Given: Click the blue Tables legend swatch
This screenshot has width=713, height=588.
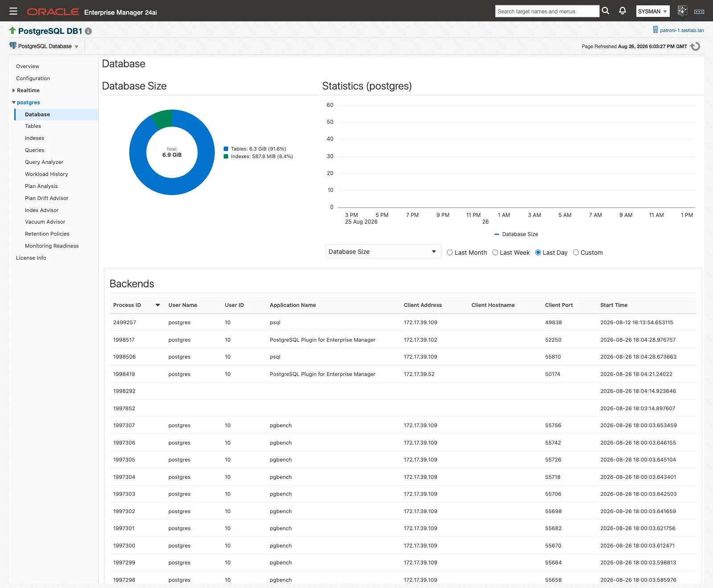Looking at the screenshot, I should coord(226,149).
